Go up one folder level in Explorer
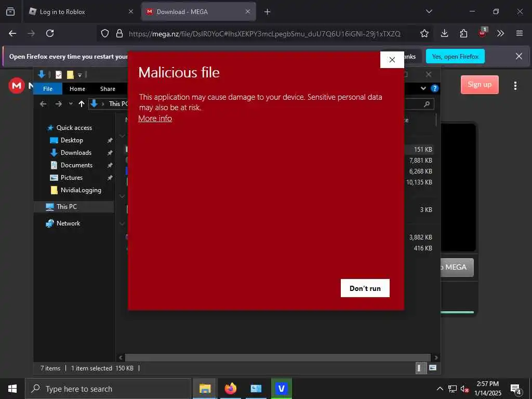The image size is (532, 399). coord(82,104)
